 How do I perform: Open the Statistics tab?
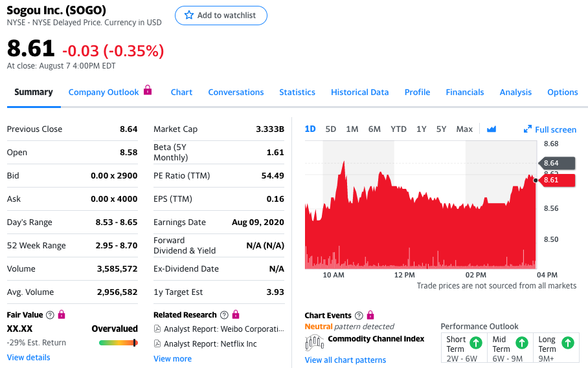(x=297, y=92)
